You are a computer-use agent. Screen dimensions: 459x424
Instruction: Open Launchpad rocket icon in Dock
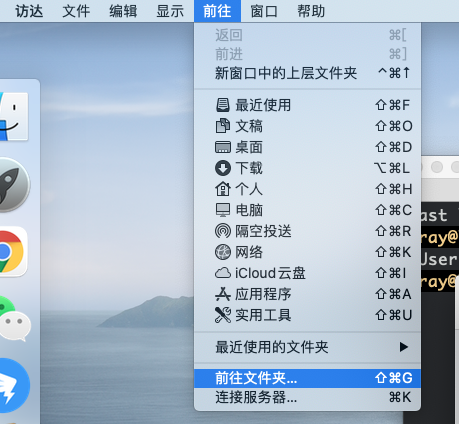(x=13, y=185)
